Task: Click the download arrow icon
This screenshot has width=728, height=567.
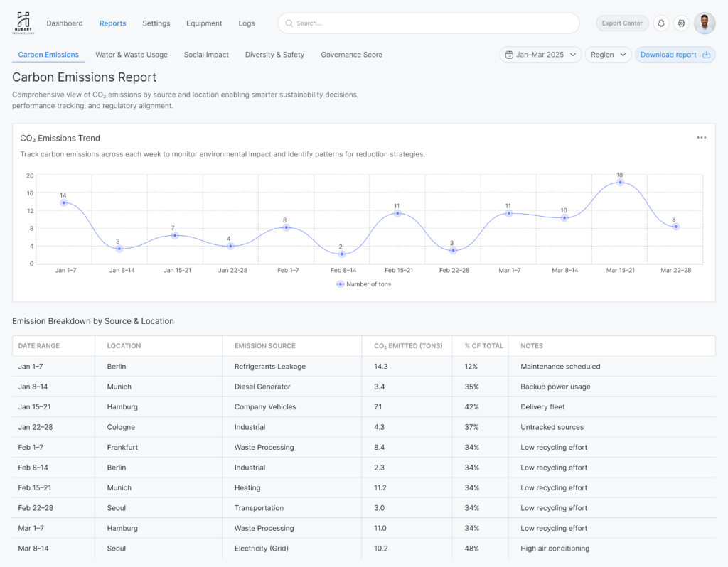Action: tap(706, 55)
